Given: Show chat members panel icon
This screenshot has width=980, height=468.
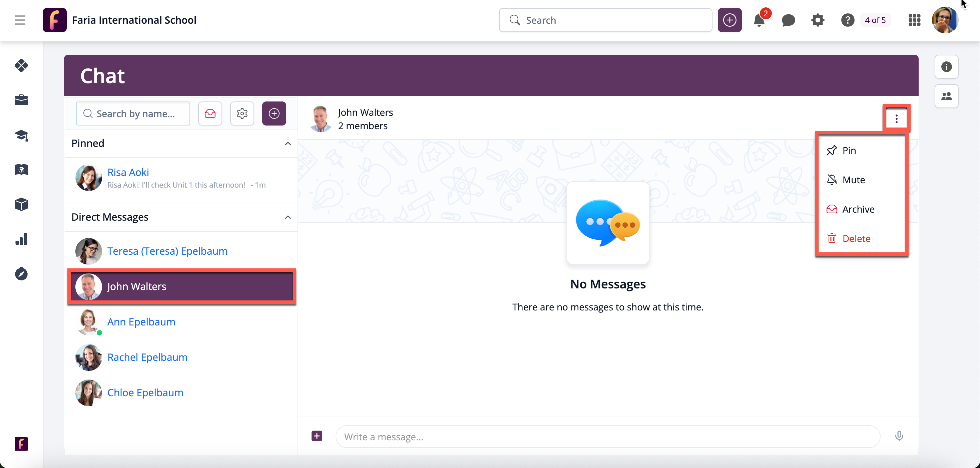Looking at the screenshot, I should pos(946,96).
